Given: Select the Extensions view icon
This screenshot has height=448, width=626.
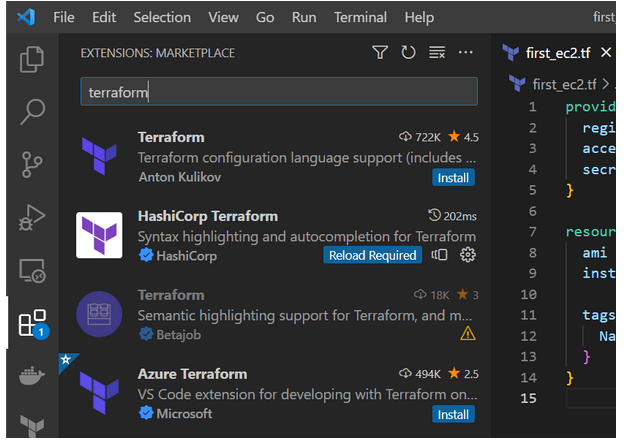Looking at the screenshot, I should [x=33, y=323].
